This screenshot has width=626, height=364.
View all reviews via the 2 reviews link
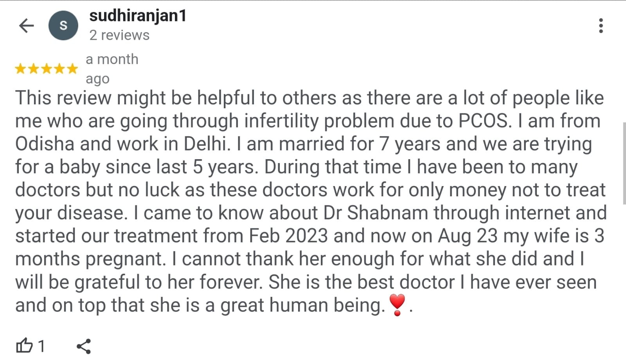(x=119, y=35)
